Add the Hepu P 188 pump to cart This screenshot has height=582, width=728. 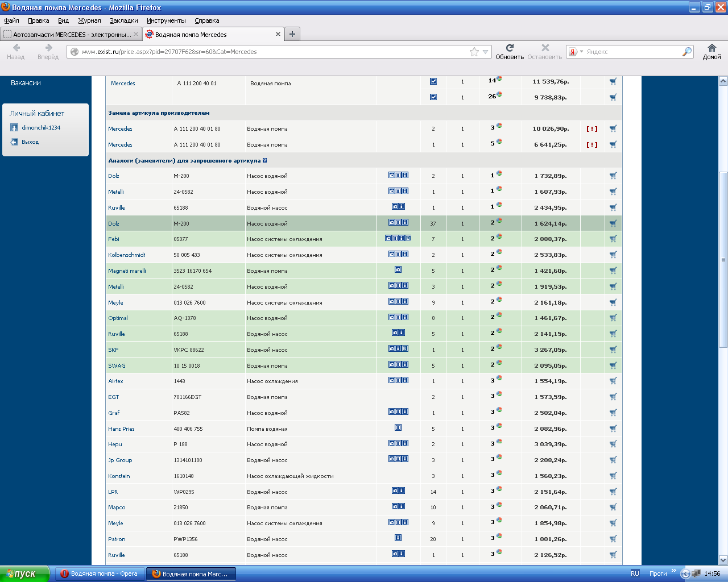tap(613, 444)
